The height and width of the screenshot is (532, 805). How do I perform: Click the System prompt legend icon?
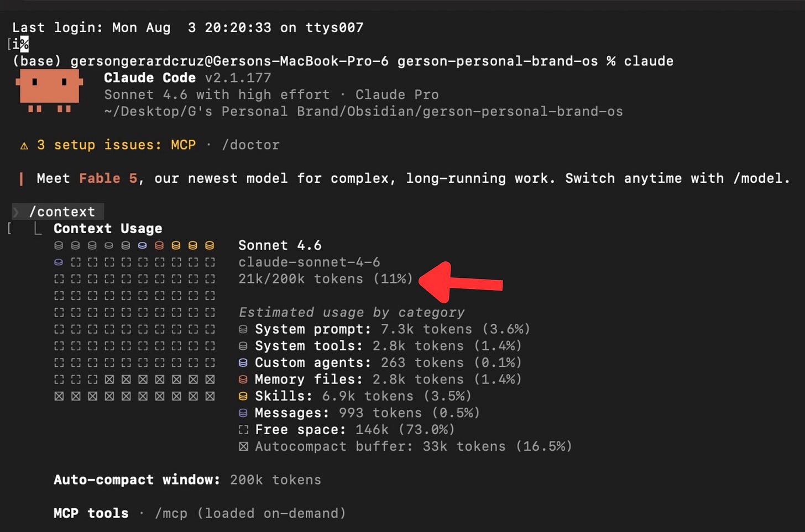tap(243, 329)
